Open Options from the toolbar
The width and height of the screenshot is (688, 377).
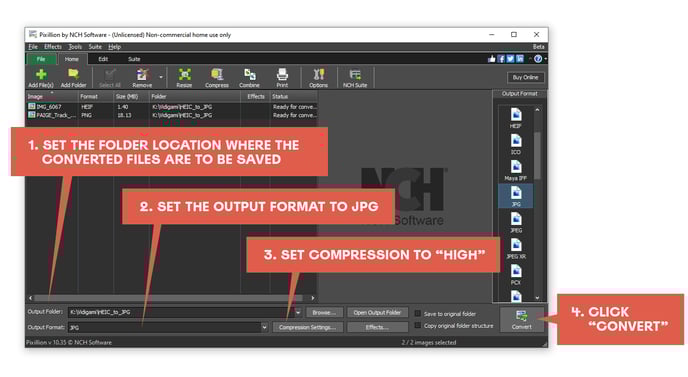319,78
